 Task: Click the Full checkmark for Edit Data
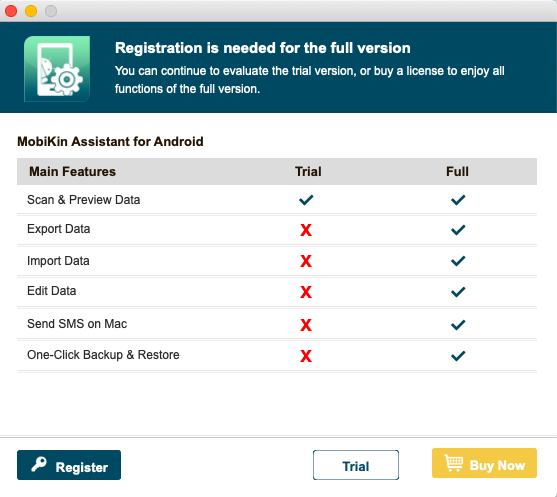pyautogui.click(x=458, y=292)
